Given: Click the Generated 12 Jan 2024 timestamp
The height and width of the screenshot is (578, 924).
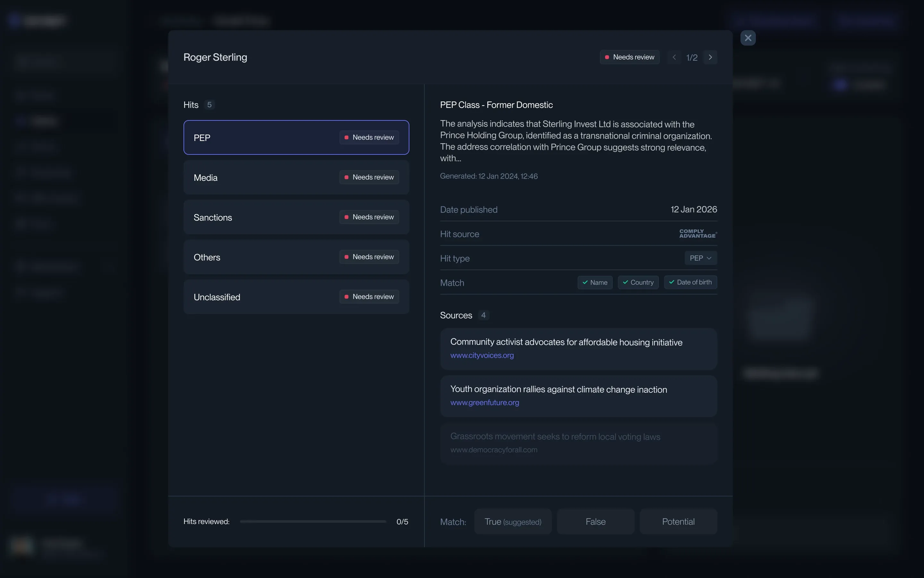Looking at the screenshot, I should pos(489,176).
